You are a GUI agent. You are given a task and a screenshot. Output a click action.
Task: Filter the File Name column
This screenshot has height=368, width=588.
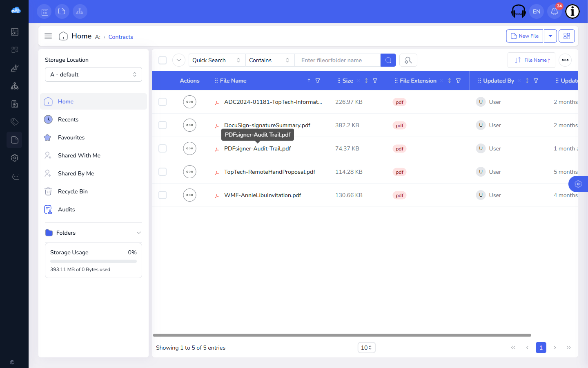click(x=318, y=81)
